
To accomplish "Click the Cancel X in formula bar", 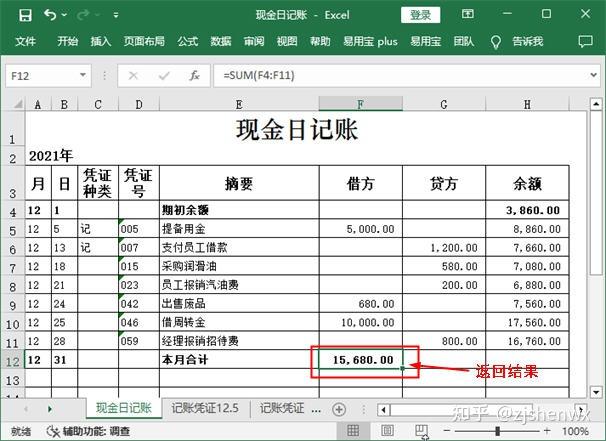I will pos(133,75).
